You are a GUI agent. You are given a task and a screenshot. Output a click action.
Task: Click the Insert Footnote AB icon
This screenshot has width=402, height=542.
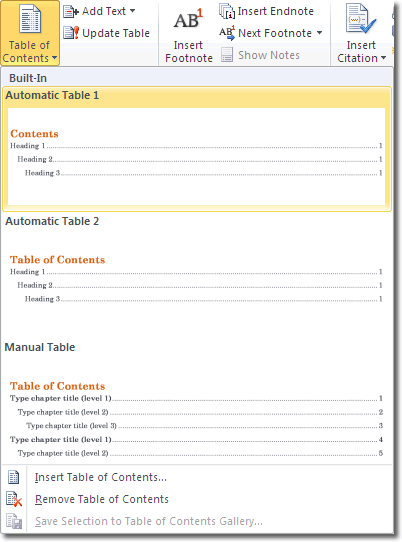188,19
